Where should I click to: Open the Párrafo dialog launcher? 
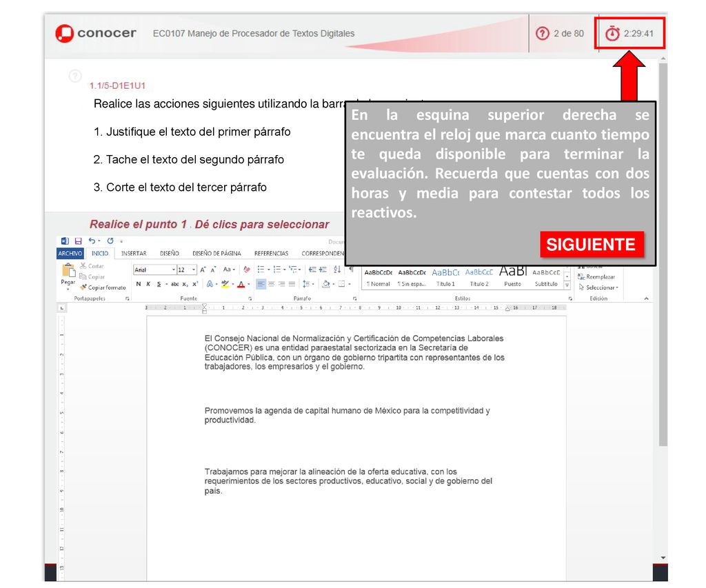[x=355, y=298]
